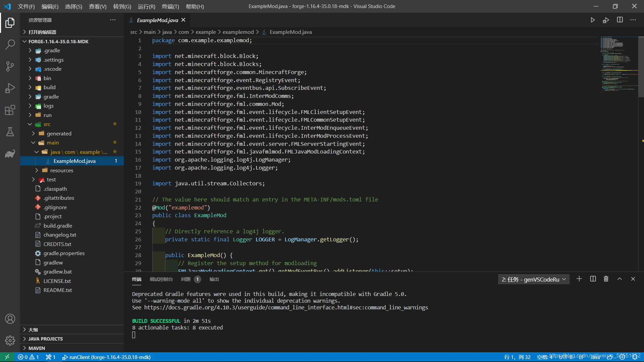
Task: Maximize panel size with up chevron
Action: tap(620, 279)
